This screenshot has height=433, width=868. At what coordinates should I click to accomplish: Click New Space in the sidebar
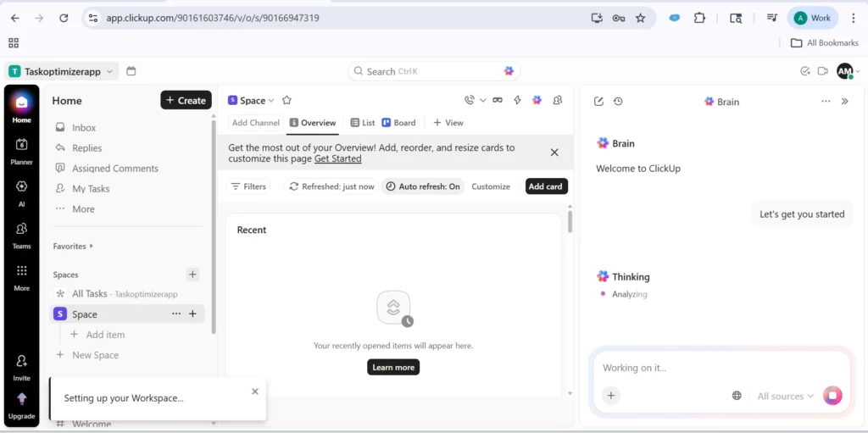(87, 355)
